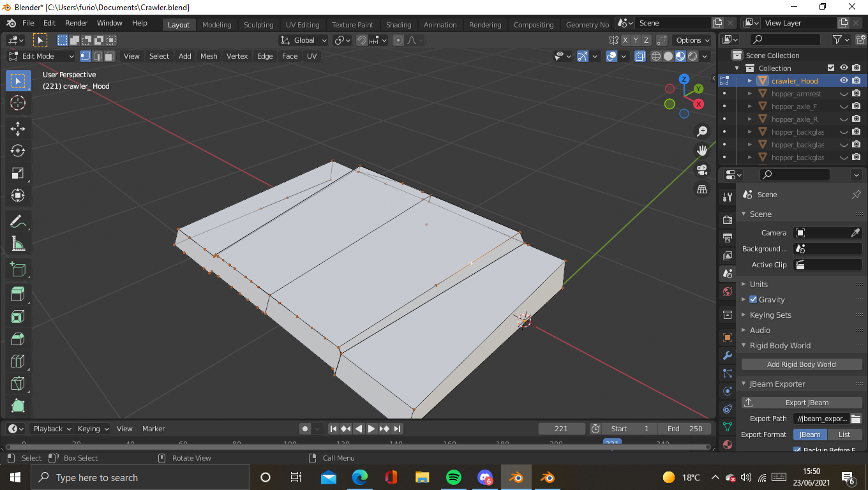Viewport: 868px width, 490px height.
Task: Expand crawler_Hood in outliner
Action: 750,81
